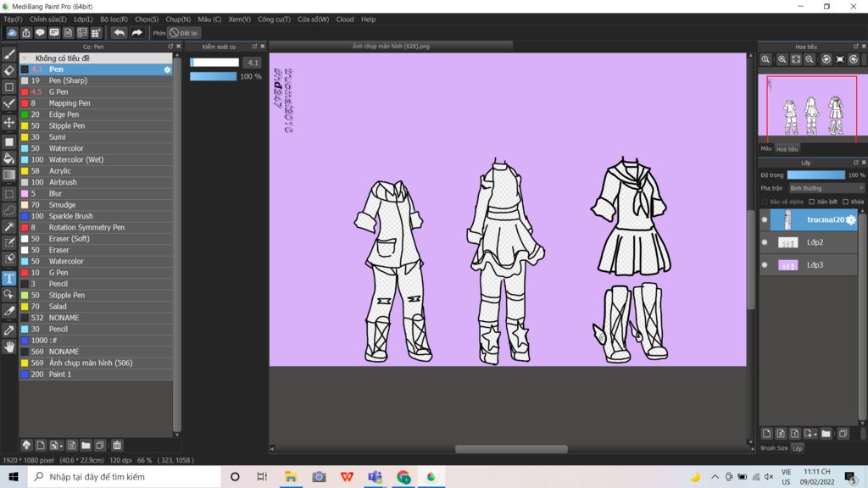
Task: Switch to the Màu tab
Action: (x=766, y=149)
